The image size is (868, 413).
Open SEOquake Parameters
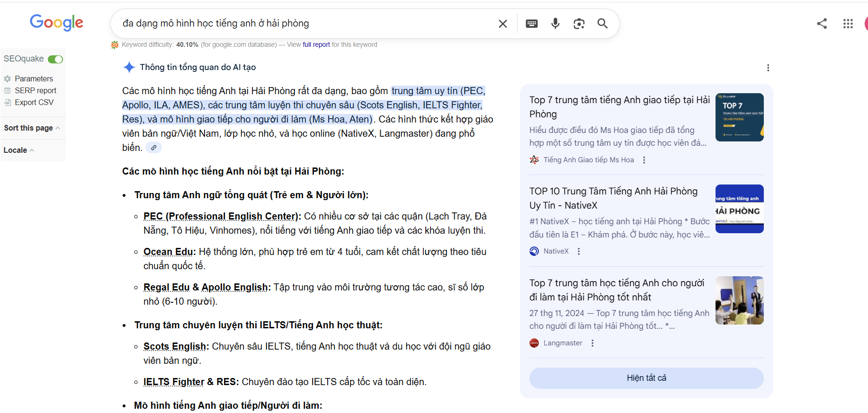[x=34, y=79]
